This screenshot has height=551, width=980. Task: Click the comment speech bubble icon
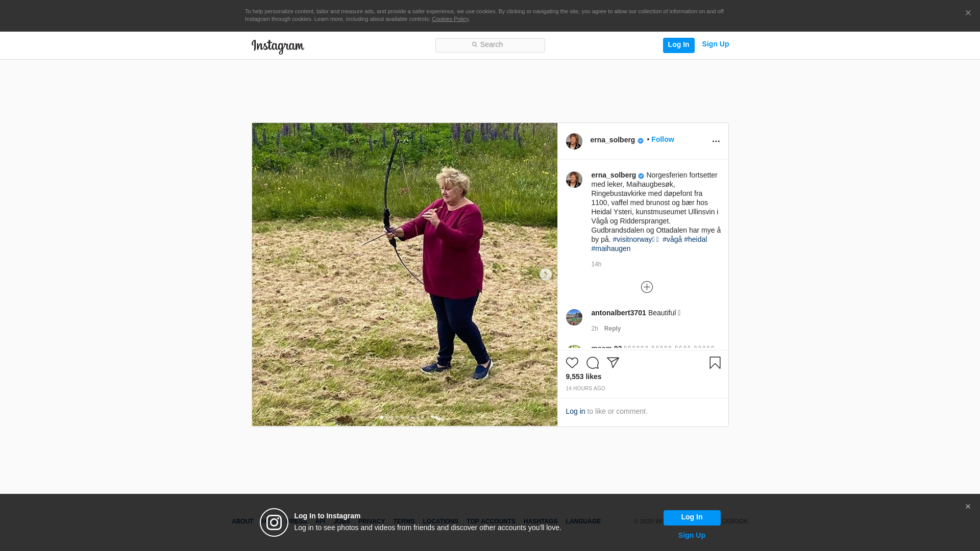(x=593, y=363)
